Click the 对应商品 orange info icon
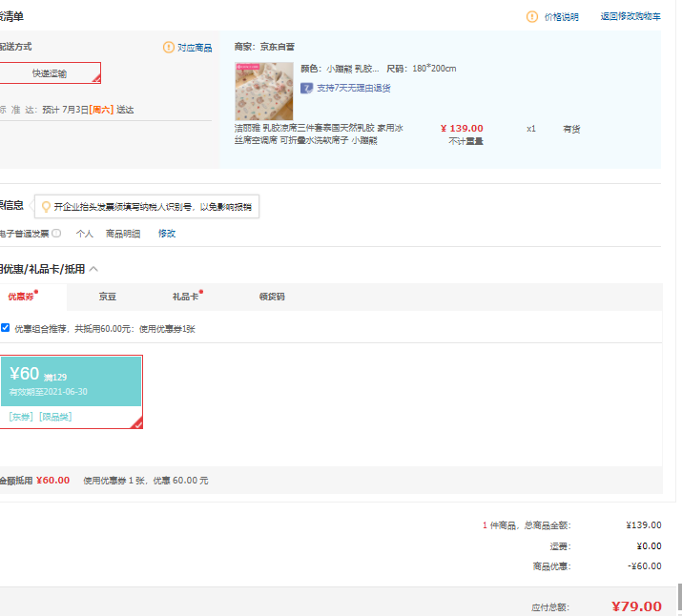 click(168, 47)
